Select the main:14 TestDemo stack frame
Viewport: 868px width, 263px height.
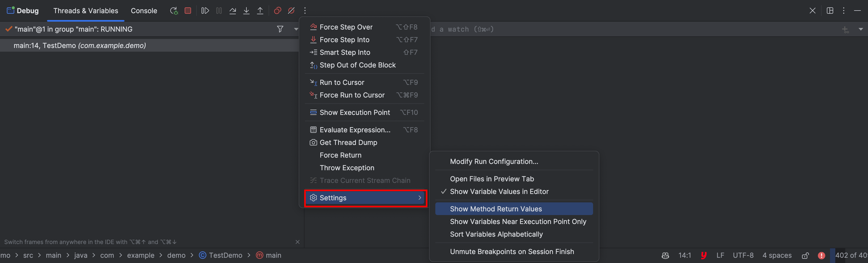pyautogui.click(x=80, y=46)
